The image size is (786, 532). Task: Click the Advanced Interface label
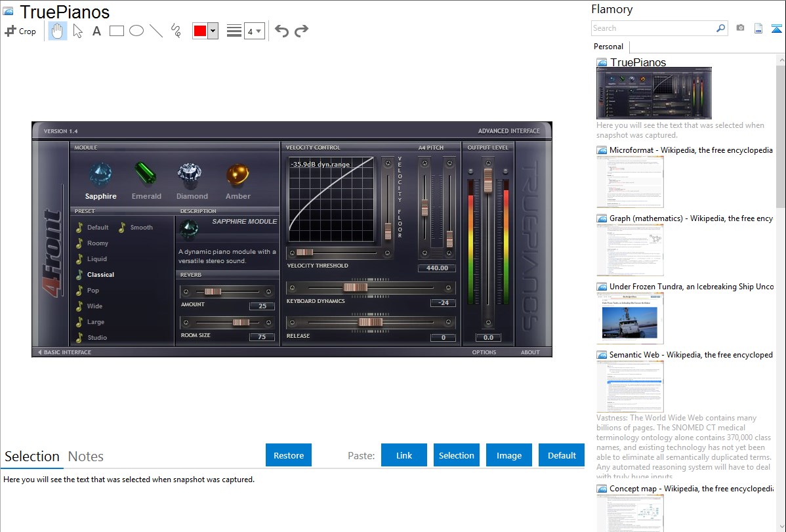pos(508,131)
